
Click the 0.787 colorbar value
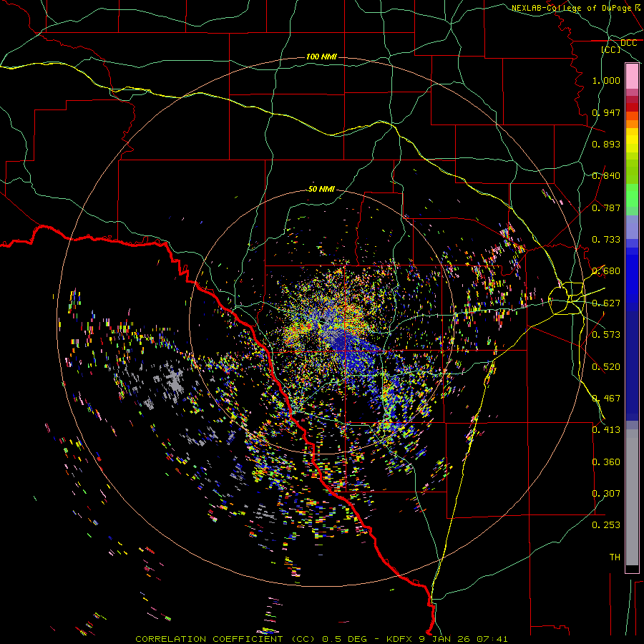pos(606,208)
